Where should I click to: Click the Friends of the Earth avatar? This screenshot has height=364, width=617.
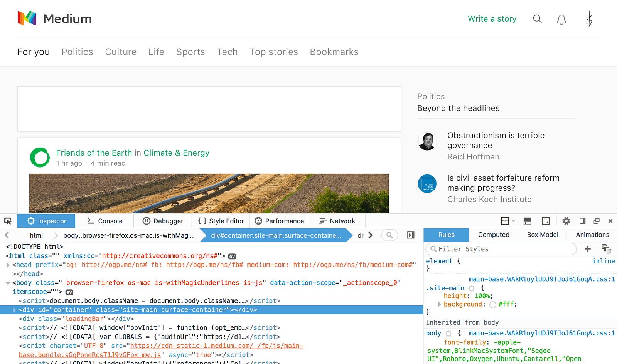(40, 158)
